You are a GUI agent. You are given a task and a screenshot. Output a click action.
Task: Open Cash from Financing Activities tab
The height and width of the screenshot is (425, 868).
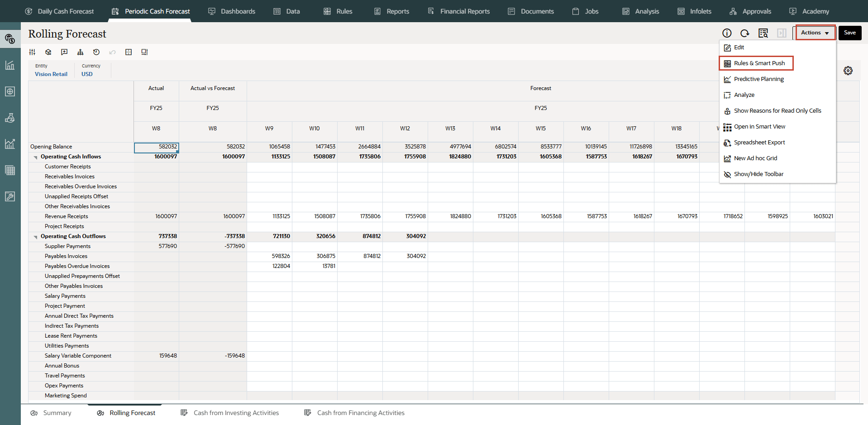coord(354,413)
